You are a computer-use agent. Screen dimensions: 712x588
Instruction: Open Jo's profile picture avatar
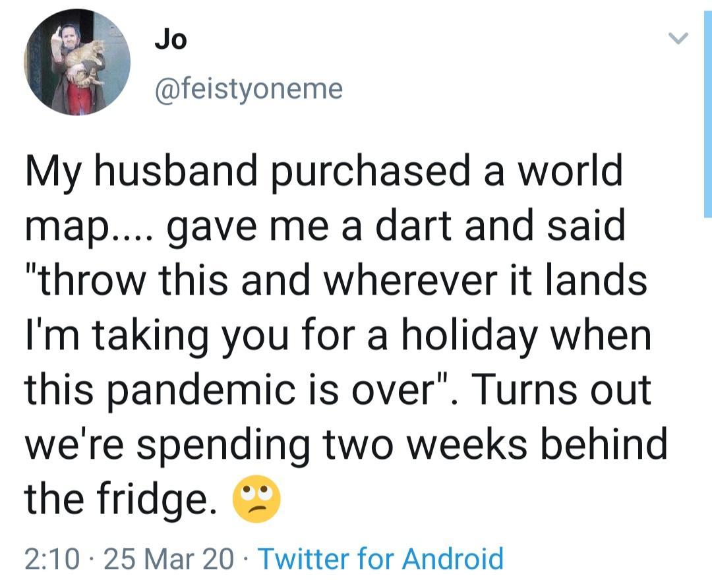click(x=77, y=63)
